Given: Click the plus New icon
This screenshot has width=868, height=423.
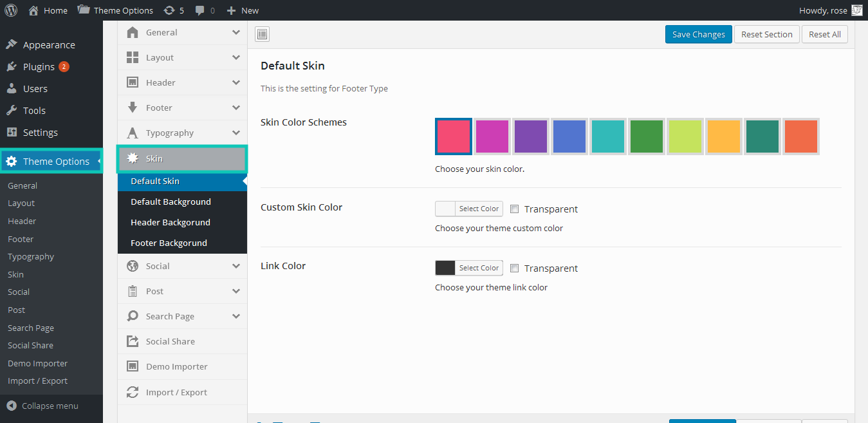Looking at the screenshot, I should [232, 10].
